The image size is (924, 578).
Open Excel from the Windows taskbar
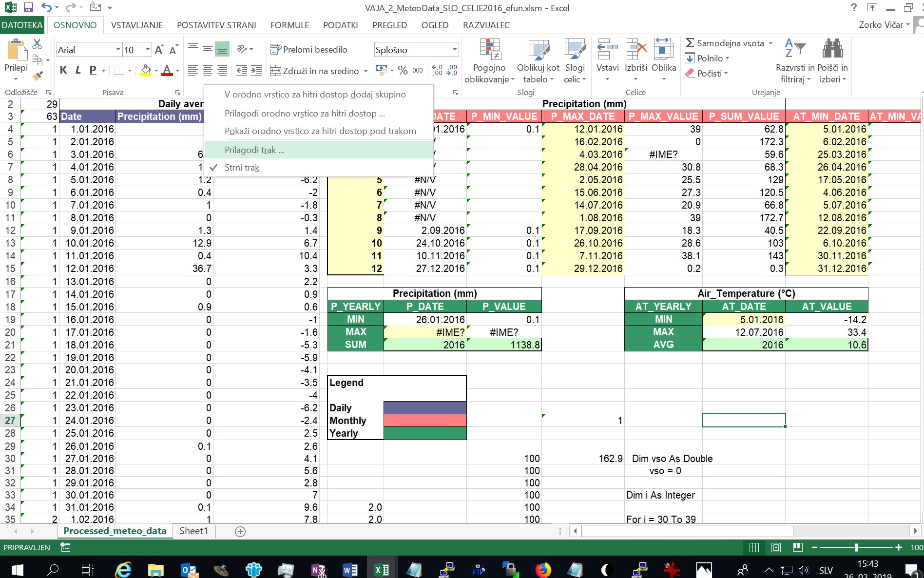(x=382, y=569)
